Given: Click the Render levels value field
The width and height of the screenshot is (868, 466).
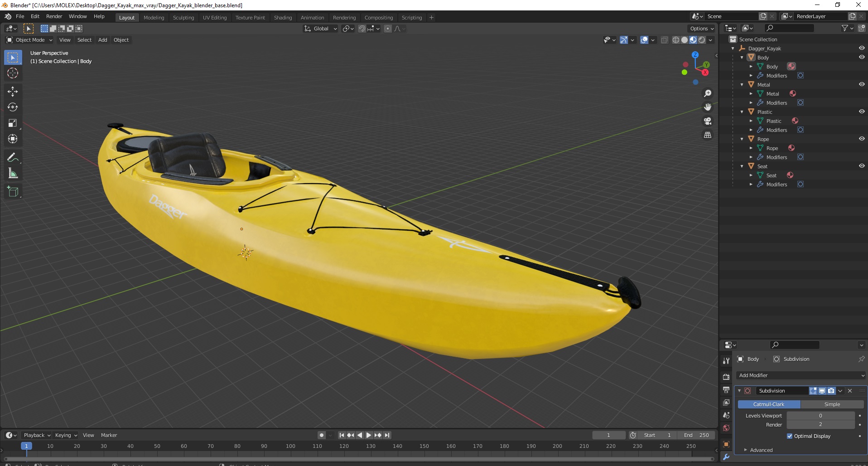Looking at the screenshot, I should [820, 425].
